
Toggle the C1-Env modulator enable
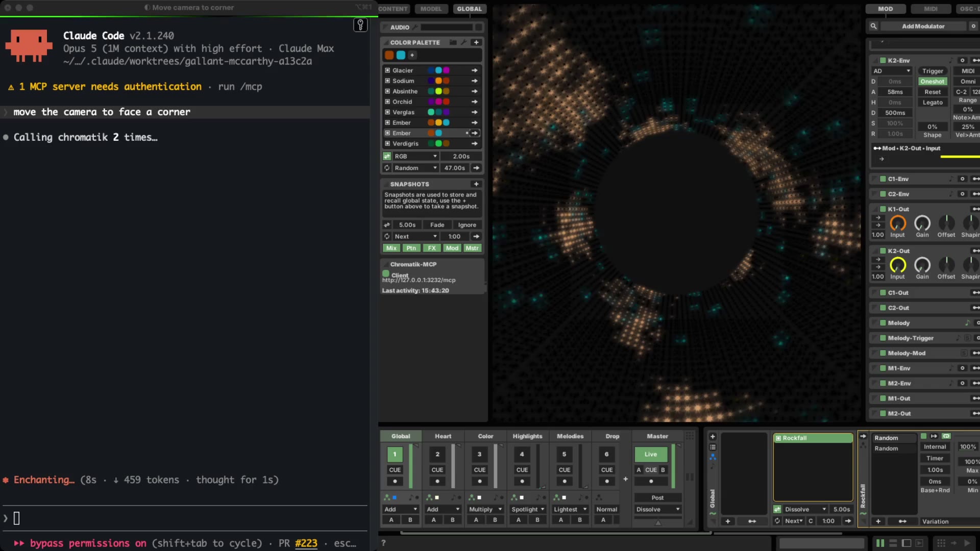click(x=883, y=179)
